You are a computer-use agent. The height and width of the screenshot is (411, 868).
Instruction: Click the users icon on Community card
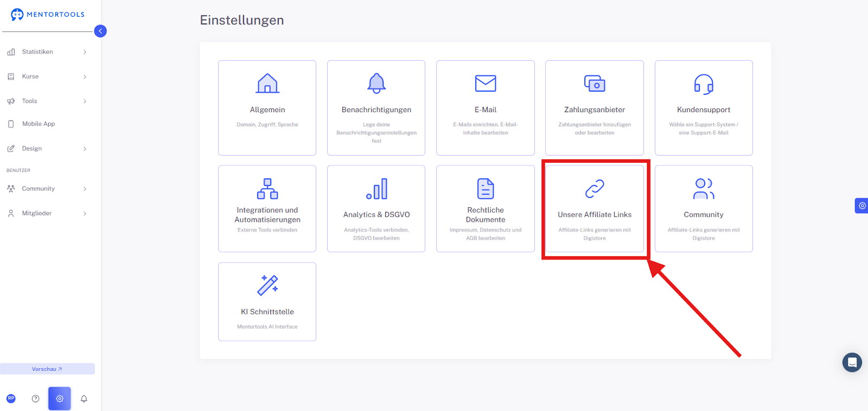coord(704,189)
